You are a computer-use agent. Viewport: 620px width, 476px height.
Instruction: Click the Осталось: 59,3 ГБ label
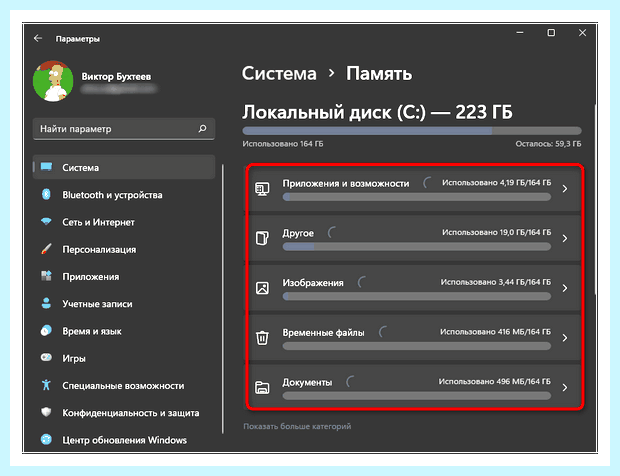(548, 144)
